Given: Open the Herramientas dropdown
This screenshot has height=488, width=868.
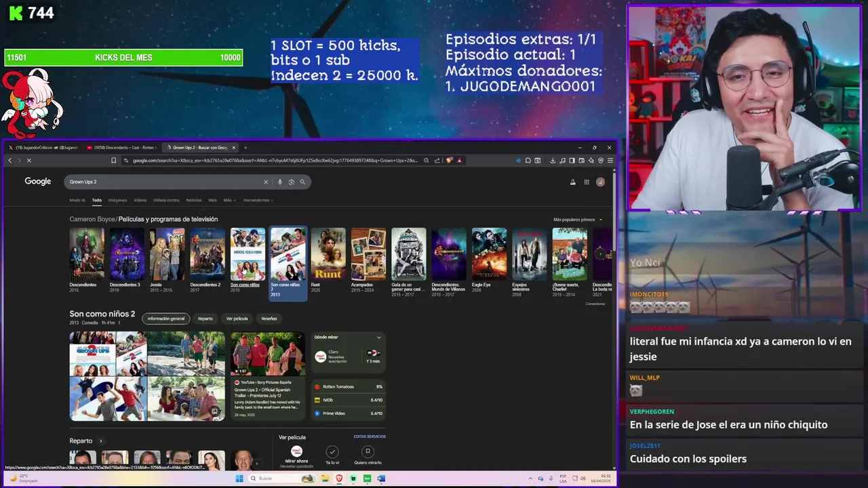Looking at the screenshot, I should [x=258, y=200].
